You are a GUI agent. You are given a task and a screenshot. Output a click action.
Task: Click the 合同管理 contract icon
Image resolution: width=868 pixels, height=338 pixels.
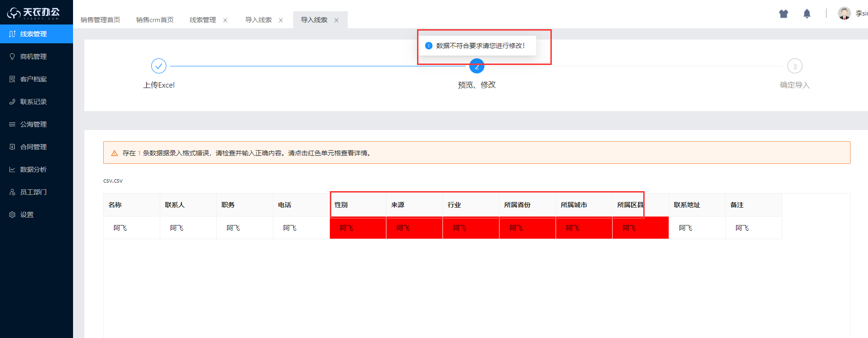12,147
